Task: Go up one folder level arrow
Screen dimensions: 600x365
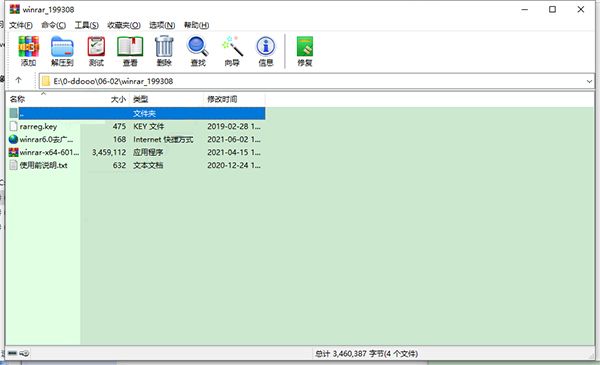Action: coord(18,80)
